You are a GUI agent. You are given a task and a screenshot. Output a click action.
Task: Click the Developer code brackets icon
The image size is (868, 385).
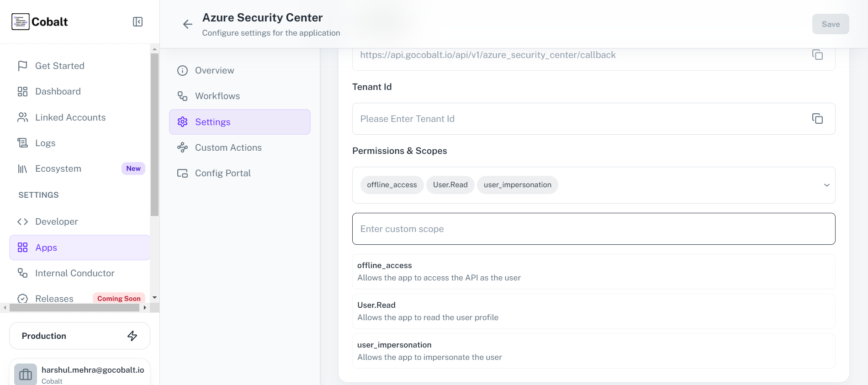point(22,222)
